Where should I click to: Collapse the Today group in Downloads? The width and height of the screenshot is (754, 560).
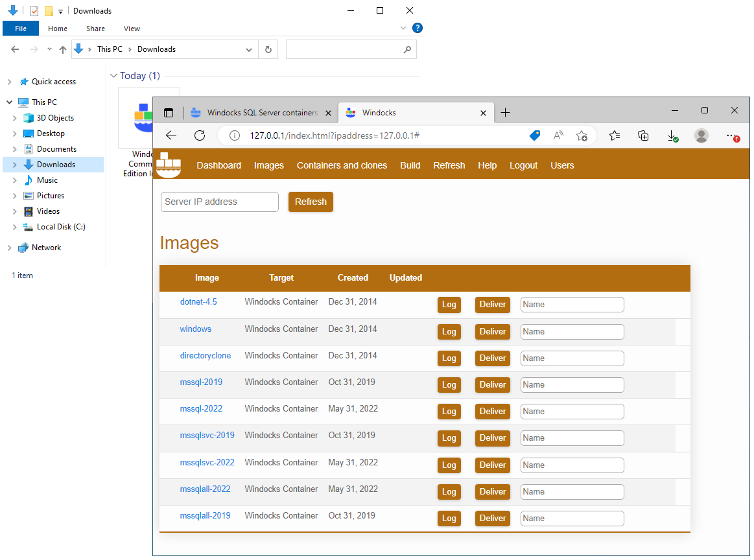click(x=113, y=76)
